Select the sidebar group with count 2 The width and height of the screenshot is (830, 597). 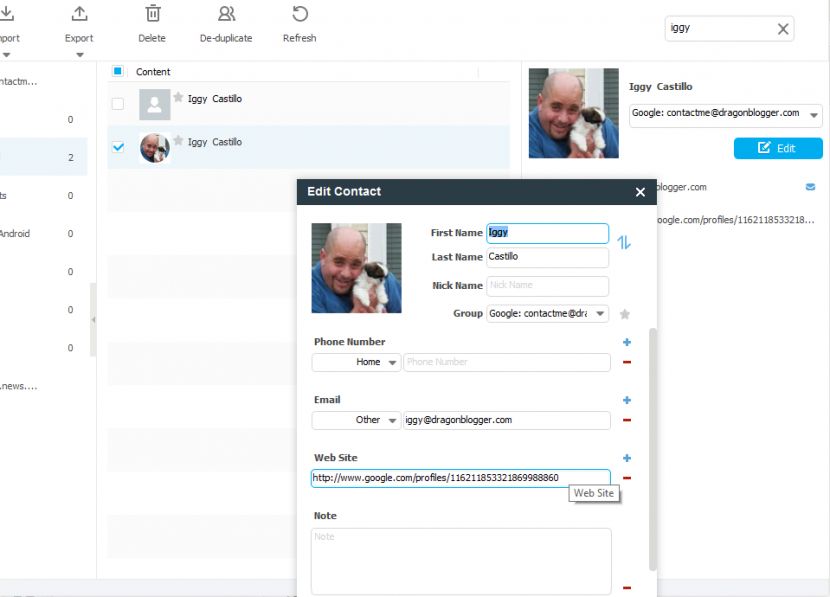pos(43,157)
